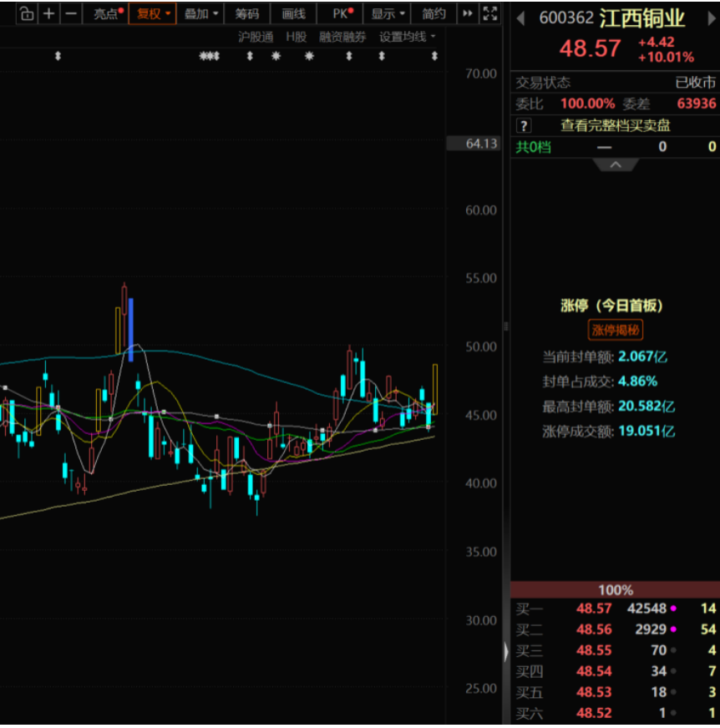
Task: Click the 委差 value 63936
Action: [697, 103]
